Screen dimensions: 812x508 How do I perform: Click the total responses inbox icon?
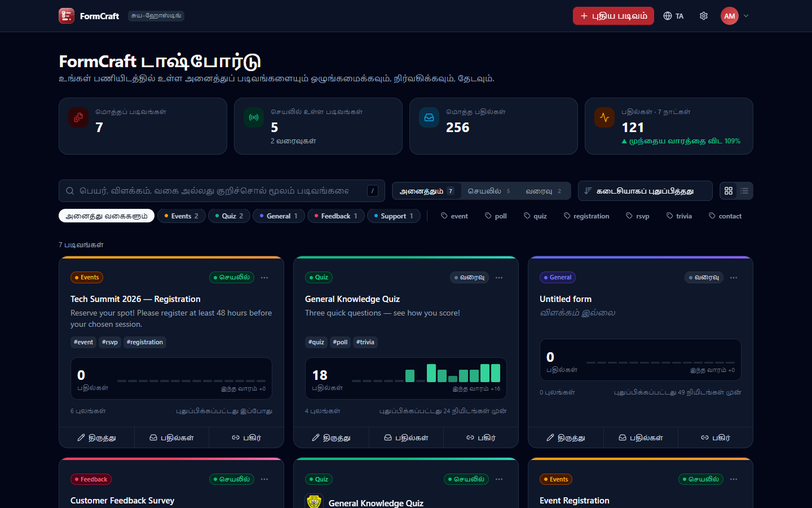(429, 117)
